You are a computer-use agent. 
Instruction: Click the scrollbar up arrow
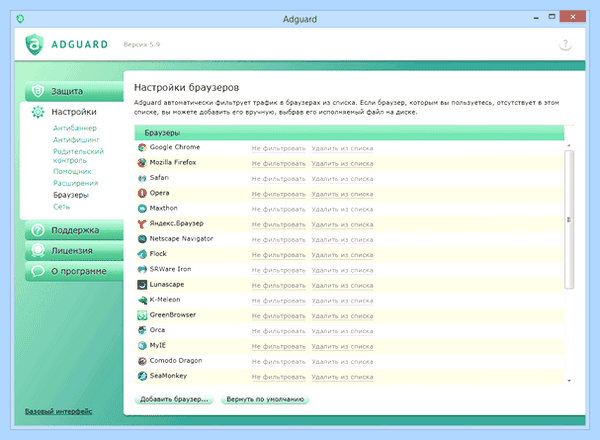[x=569, y=145]
